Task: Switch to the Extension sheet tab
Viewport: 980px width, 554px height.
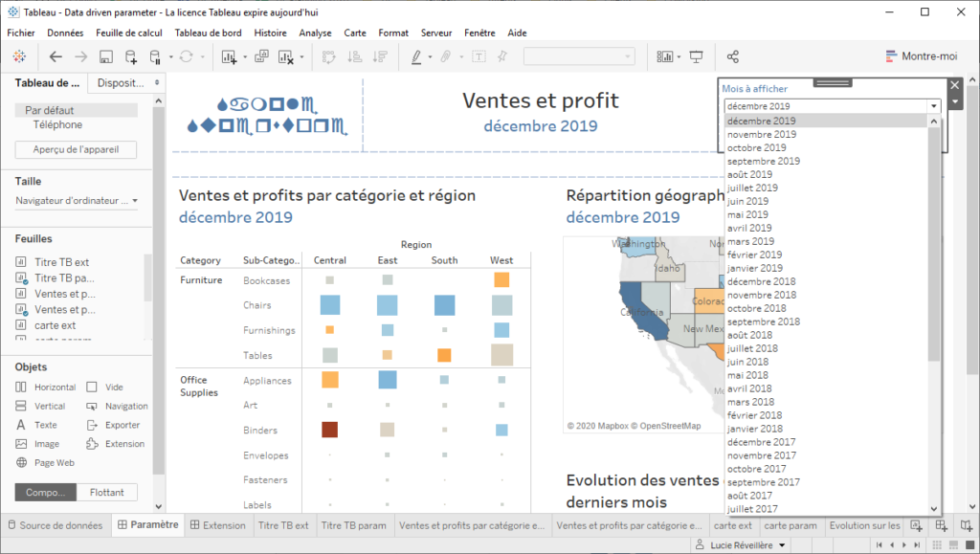Action: (x=218, y=525)
